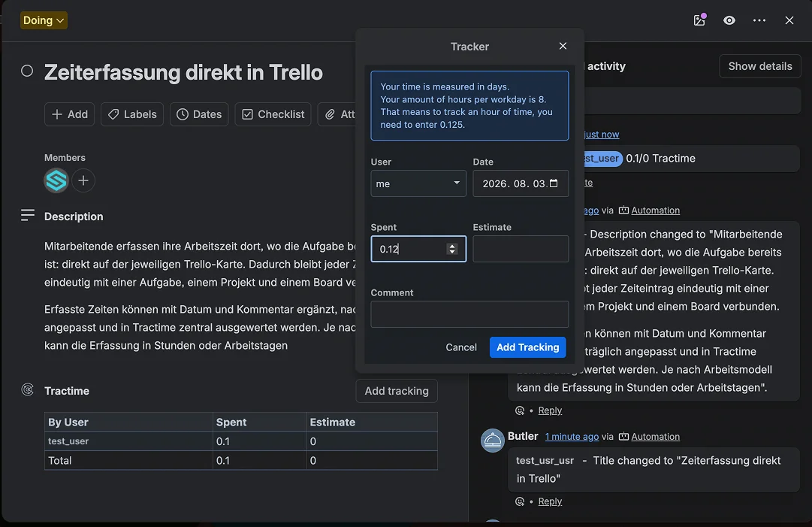Image resolution: width=812 pixels, height=527 pixels.
Task: Open Automation link in Title changed entry
Action: click(655, 436)
